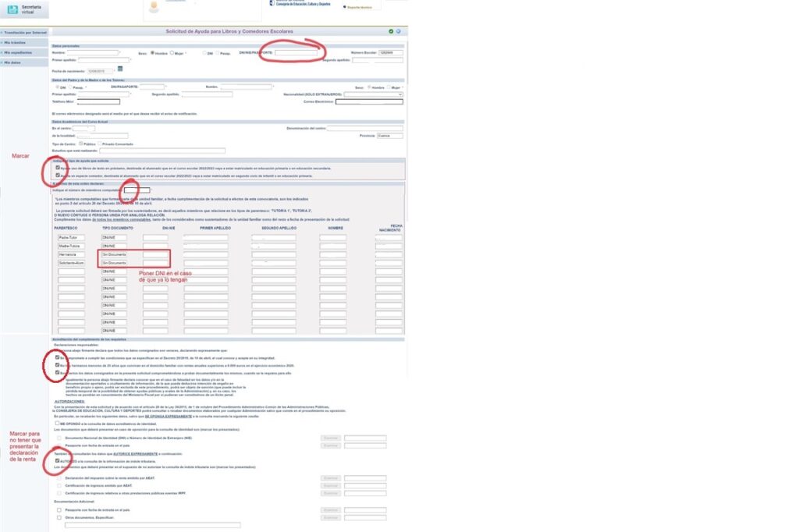Image resolution: width=799 pixels, height=532 pixels.
Task: Click student Nombre input field
Action: 93,52
